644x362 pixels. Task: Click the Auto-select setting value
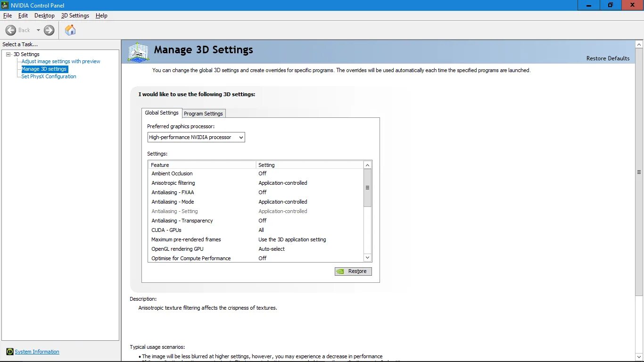pyautogui.click(x=272, y=249)
